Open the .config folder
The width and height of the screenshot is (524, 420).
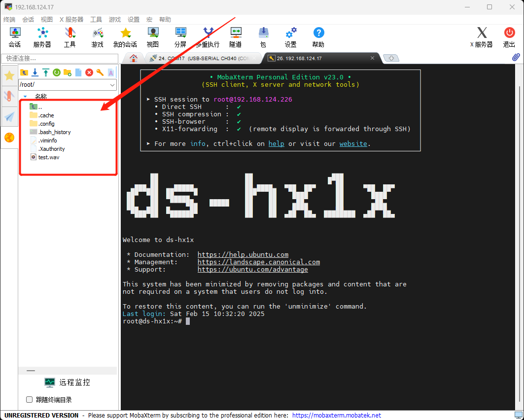[46, 124]
